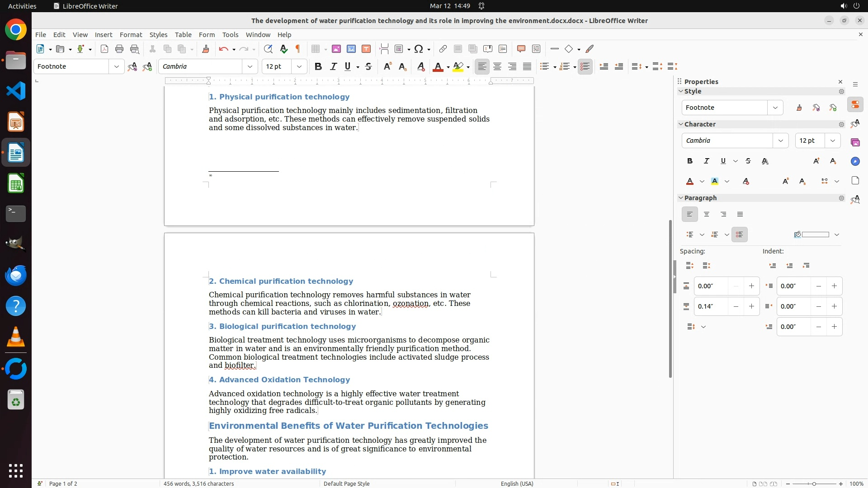This screenshot has width=868, height=488.
Task: Click Clone Formatting paintbrush icon
Action: [x=206, y=49]
